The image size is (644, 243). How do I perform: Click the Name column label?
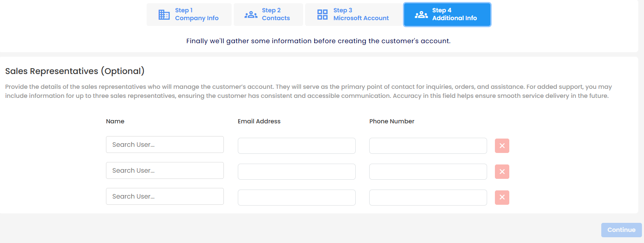point(115,121)
